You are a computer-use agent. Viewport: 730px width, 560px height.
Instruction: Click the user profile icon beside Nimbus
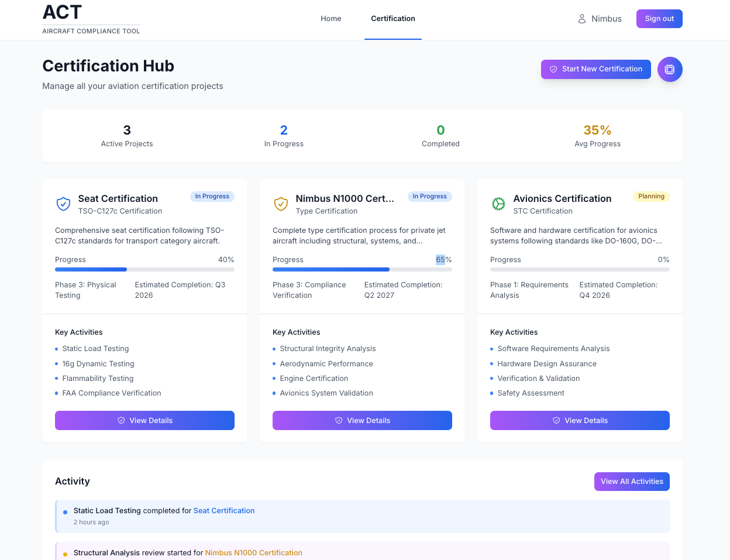(582, 19)
